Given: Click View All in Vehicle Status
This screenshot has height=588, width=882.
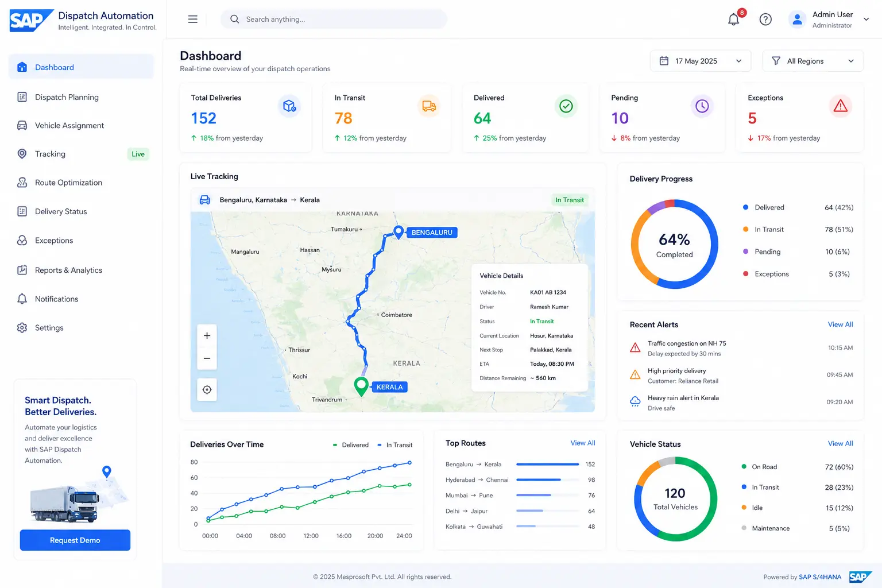Looking at the screenshot, I should point(841,443).
